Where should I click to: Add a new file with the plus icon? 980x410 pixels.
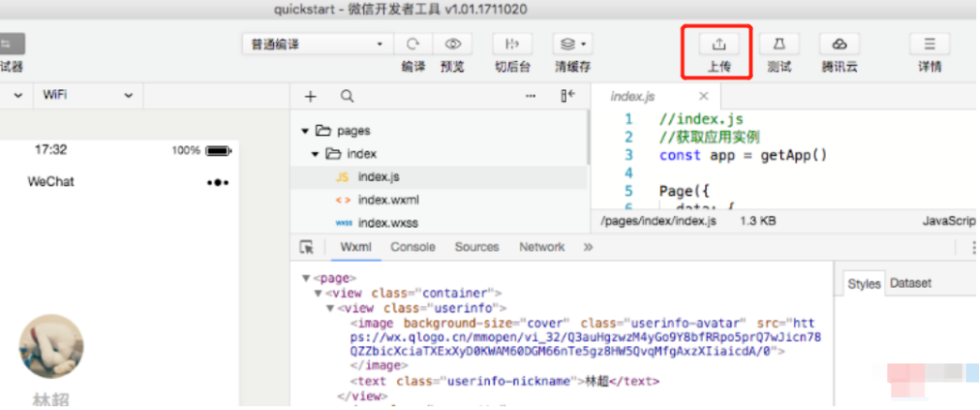(310, 97)
